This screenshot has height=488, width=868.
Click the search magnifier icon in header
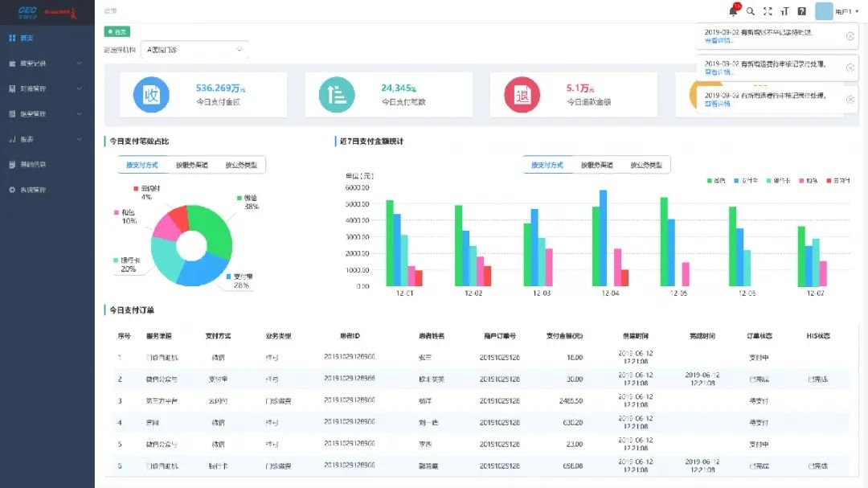[751, 11]
